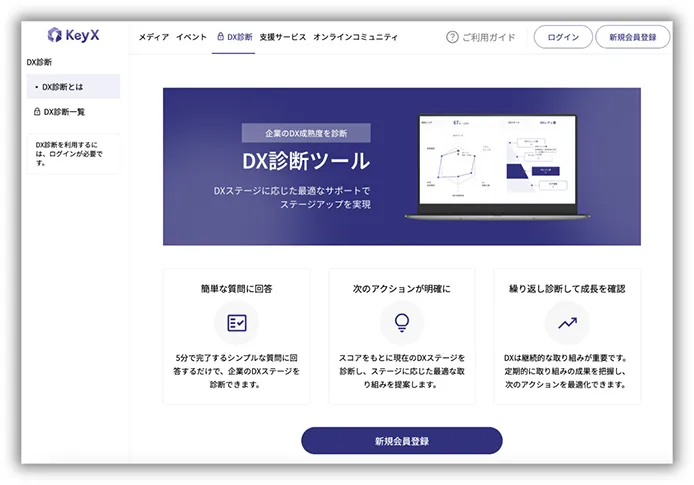Click the header 新規会員登録 button
The height and width of the screenshot is (485, 694).
(632, 37)
